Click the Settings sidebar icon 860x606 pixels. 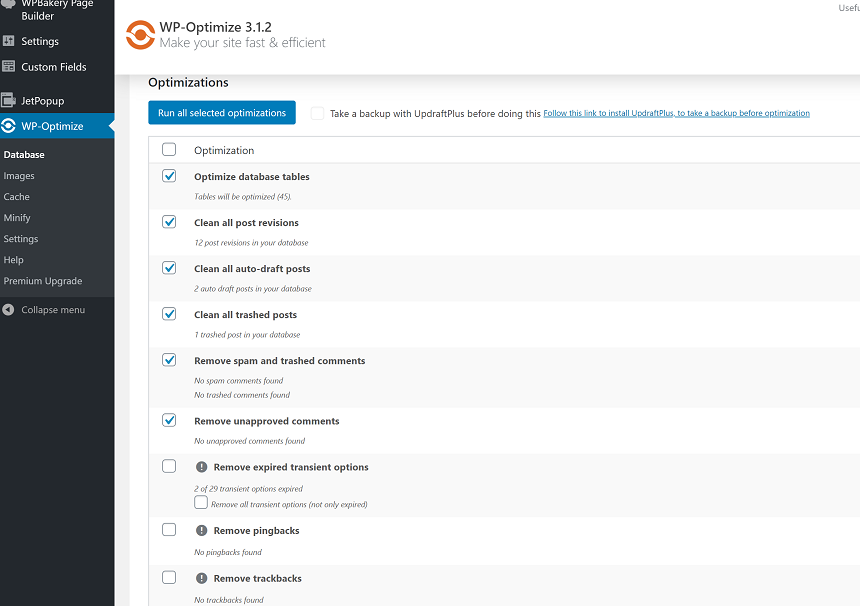[8, 41]
